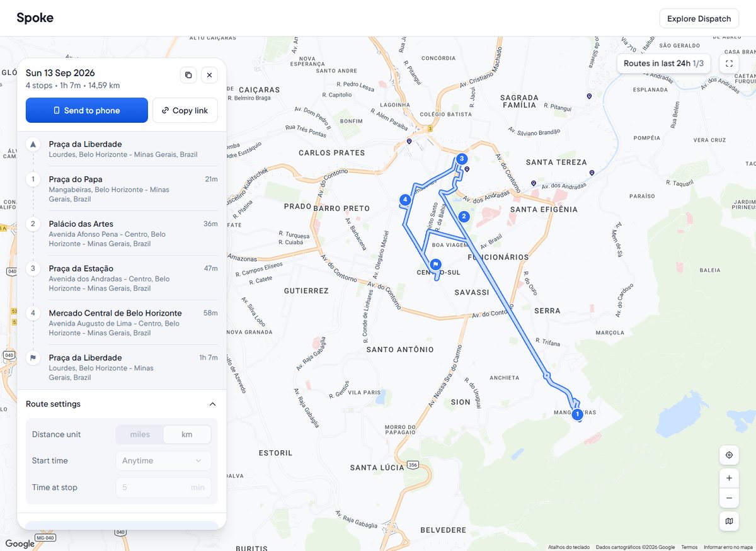Center map on my location
The image size is (756, 551).
click(x=729, y=455)
